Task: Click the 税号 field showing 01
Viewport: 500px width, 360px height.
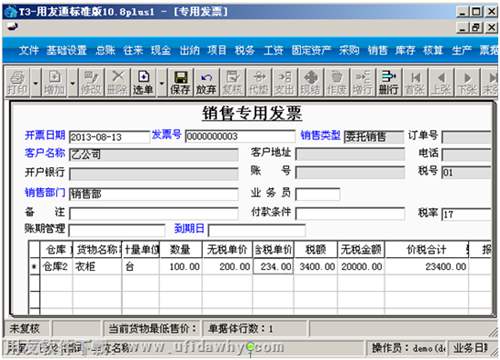Action: pyautogui.click(x=467, y=172)
